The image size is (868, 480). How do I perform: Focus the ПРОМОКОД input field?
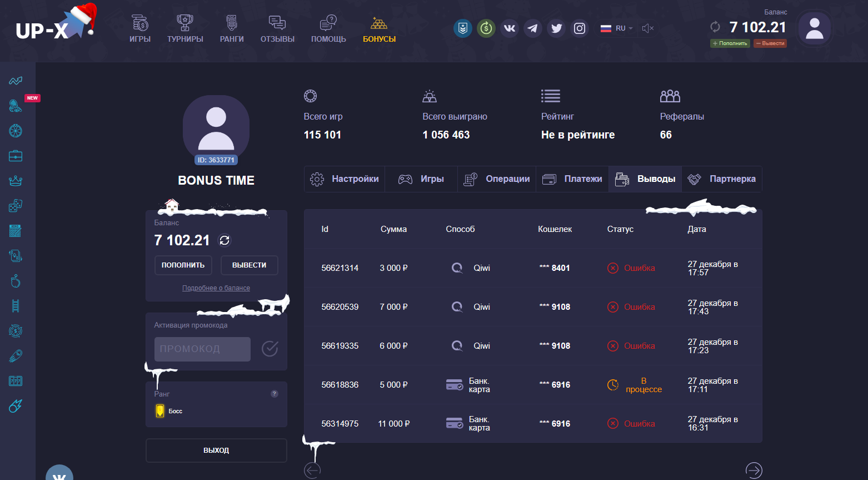(x=202, y=349)
